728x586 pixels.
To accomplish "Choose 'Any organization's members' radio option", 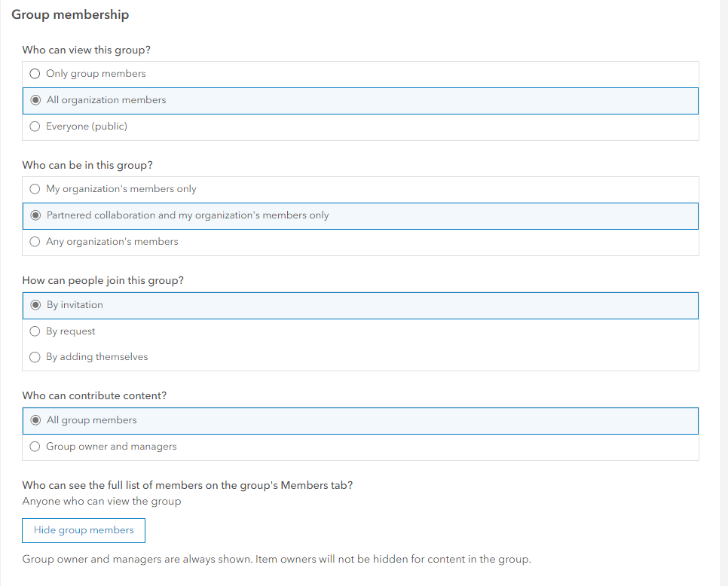I will [35, 242].
